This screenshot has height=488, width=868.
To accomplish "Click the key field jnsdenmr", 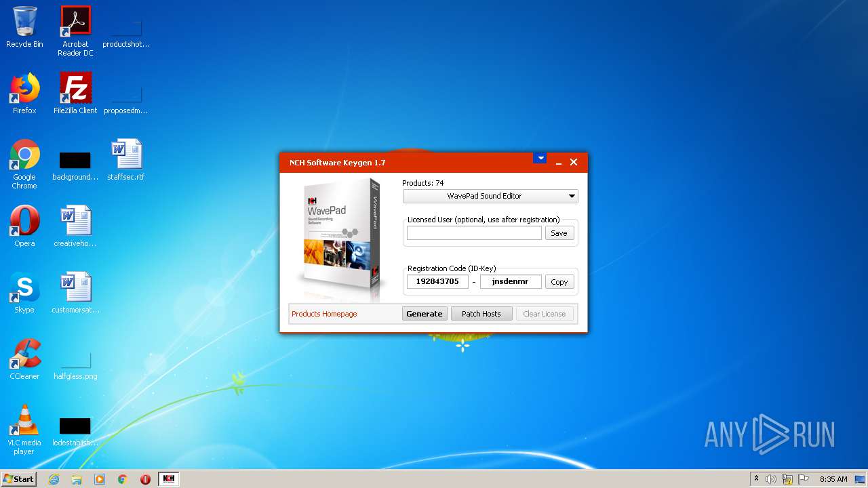I will point(511,281).
